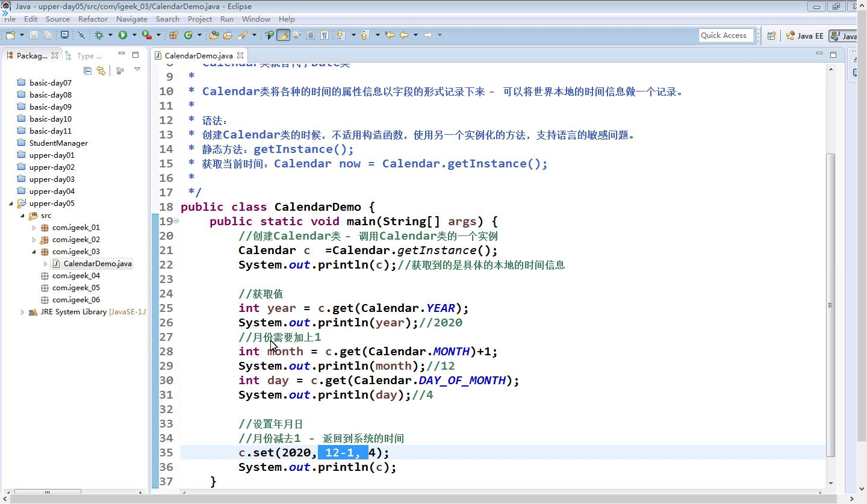This screenshot has height=504, width=867.
Task: Toggle Show Whitespace Characters pilcrow button
Action: pyautogui.click(x=325, y=36)
